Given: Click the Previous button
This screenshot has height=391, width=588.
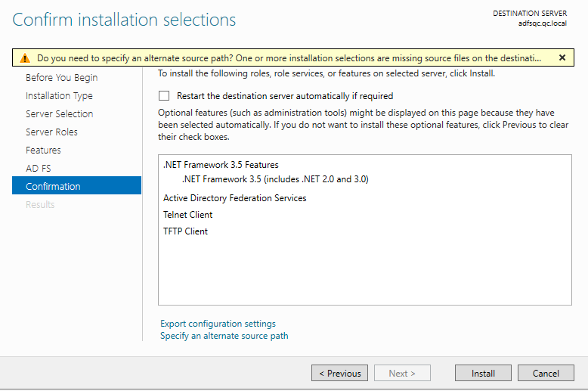Looking at the screenshot, I should 339,373.
